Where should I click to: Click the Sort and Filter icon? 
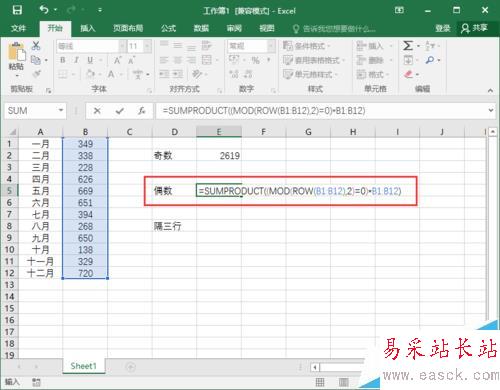(x=430, y=46)
